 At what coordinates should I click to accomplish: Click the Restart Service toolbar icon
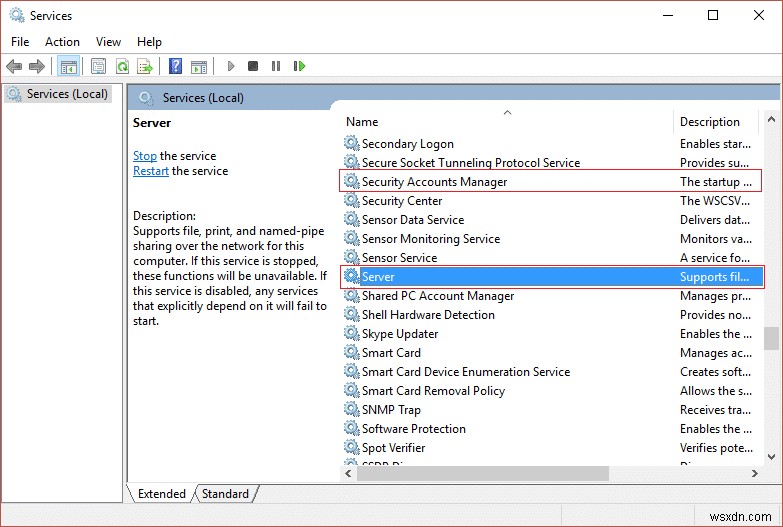299,66
